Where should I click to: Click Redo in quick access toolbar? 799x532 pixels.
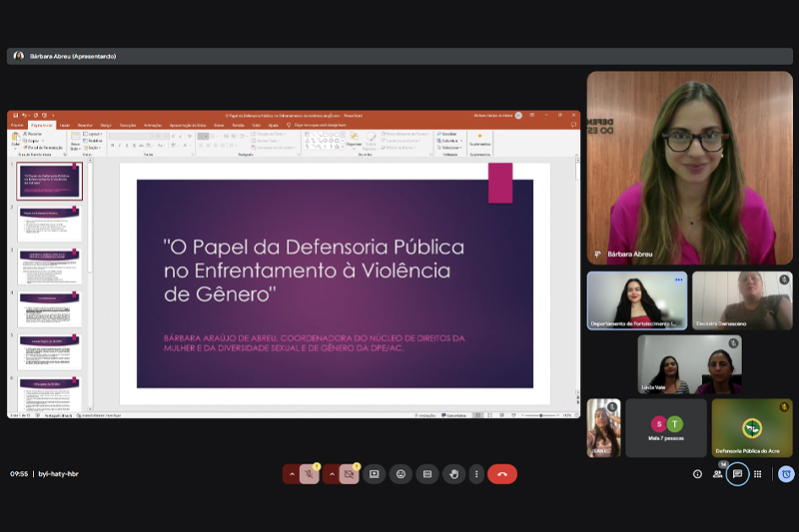36,116
